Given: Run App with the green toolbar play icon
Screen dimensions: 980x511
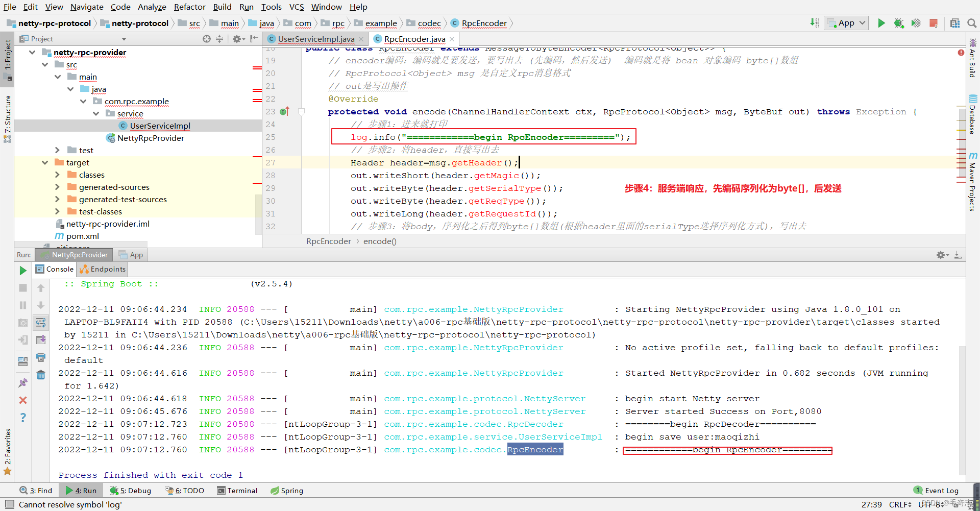Looking at the screenshot, I should [881, 23].
